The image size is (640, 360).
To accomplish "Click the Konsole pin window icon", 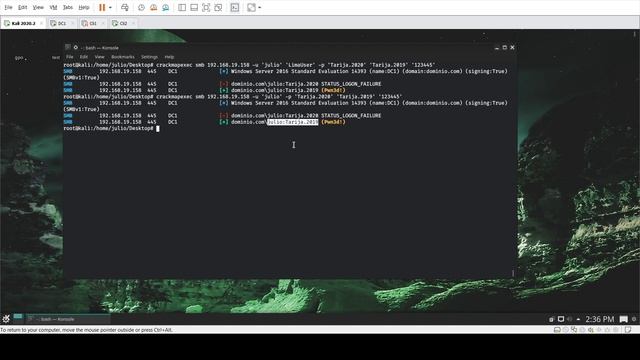I will 76,47.
